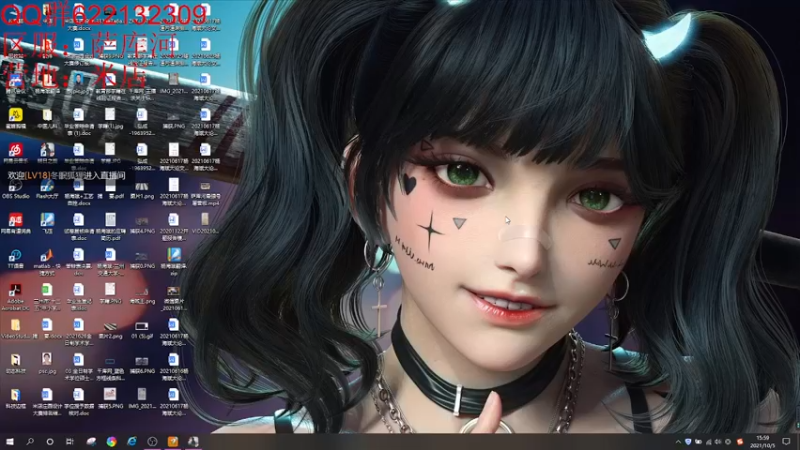Open the Adobe Acrobat DC shortcut
The image size is (800, 450).
click(15, 296)
